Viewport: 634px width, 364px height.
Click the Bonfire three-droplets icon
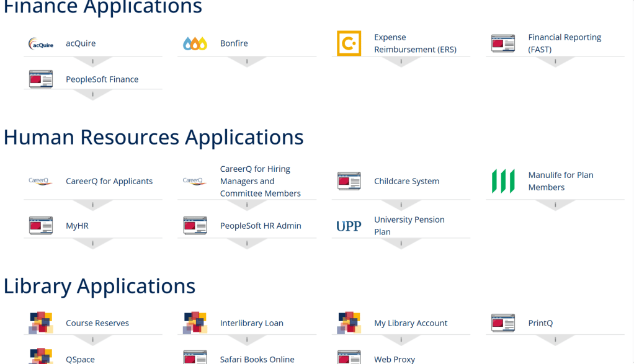point(195,43)
